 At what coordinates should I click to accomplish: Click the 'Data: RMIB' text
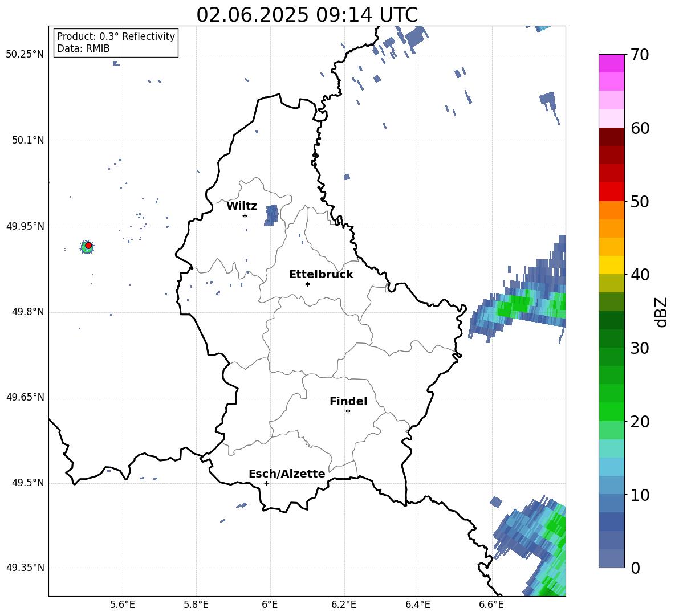(83, 48)
